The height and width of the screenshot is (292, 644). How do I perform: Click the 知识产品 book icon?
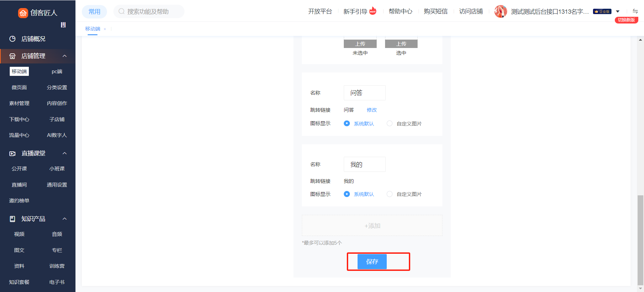point(12,219)
